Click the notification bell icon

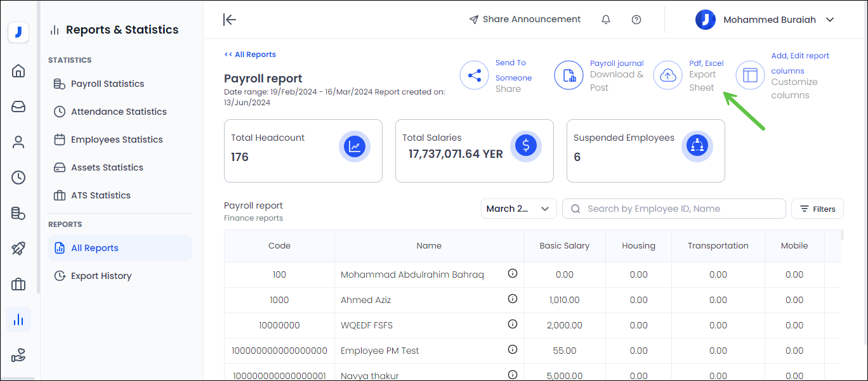pos(605,19)
